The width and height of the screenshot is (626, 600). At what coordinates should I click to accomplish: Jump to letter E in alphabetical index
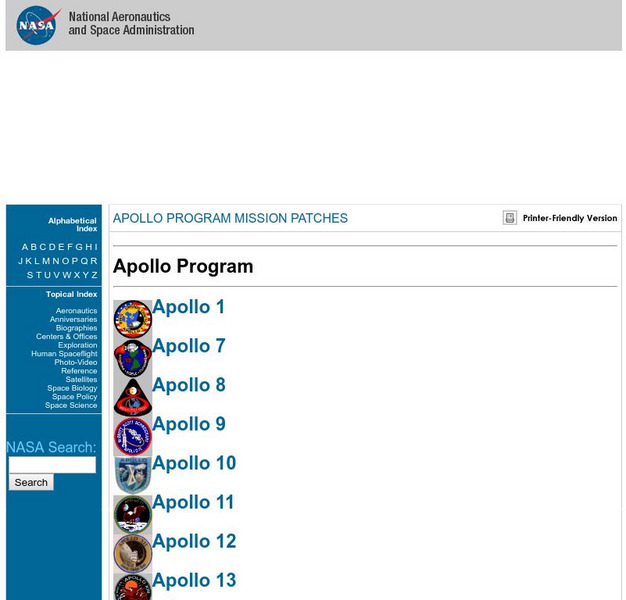[61, 247]
